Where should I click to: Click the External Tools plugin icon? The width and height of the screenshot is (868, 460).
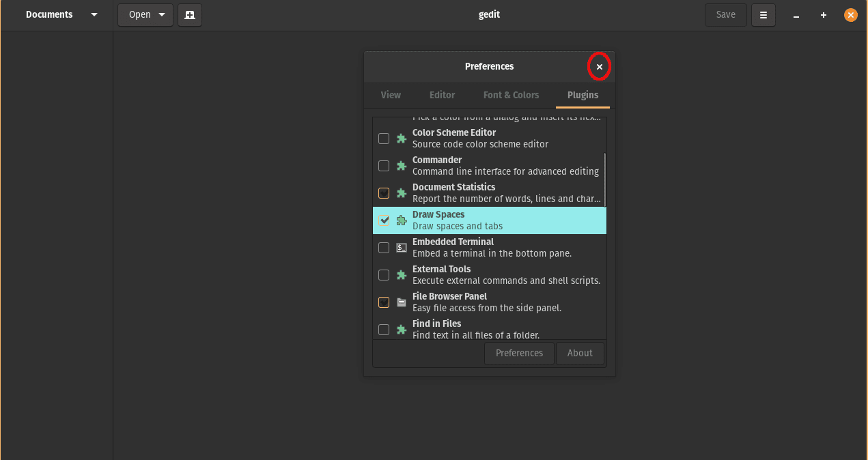(402, 275)
